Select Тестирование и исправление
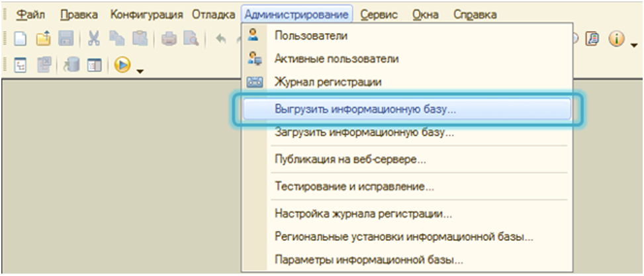644x276 pixels. 406,187
